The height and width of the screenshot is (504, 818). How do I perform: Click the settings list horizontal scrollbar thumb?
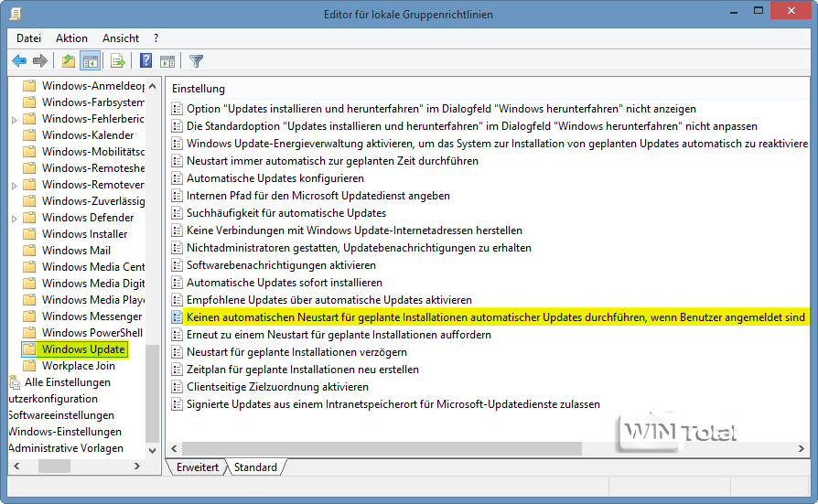(382, 449)
